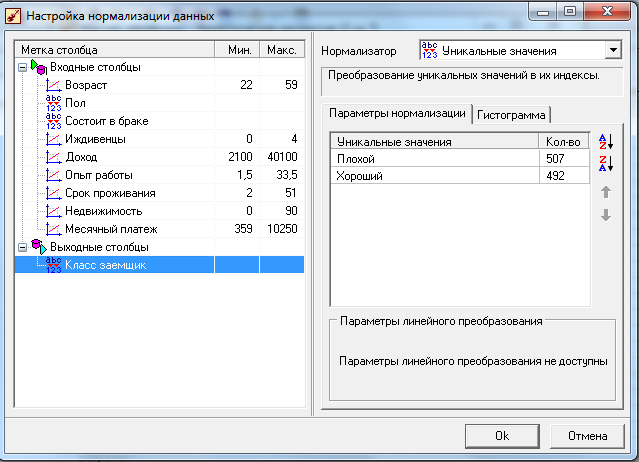
Task: Click the abc123 icon beside Пол
Action: [x=53, y=103]
